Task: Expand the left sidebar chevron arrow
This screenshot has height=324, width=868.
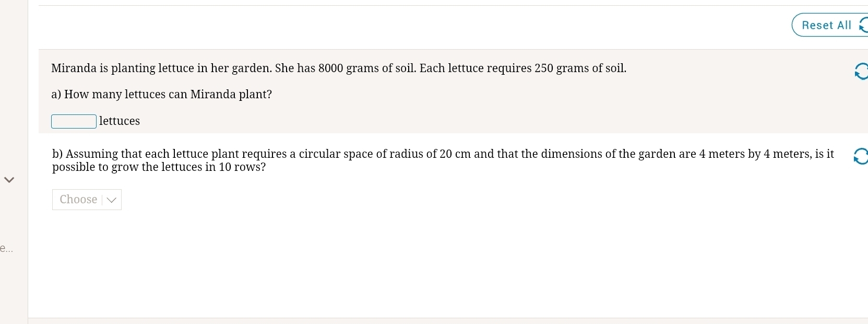Action: point(9,180)
